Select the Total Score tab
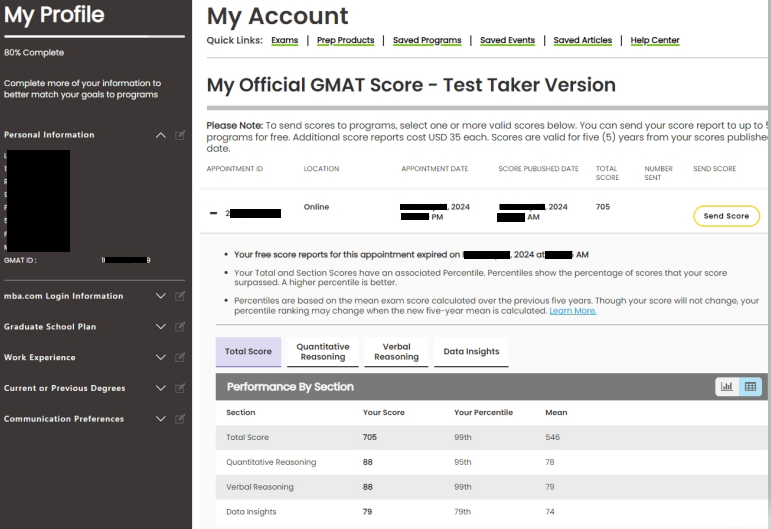771x529 pixels. coord(248,352)
